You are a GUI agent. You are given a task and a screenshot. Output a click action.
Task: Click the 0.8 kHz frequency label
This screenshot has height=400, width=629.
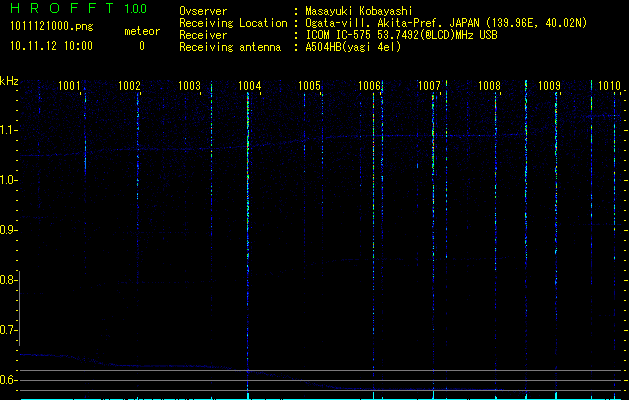tap(8, 280)
